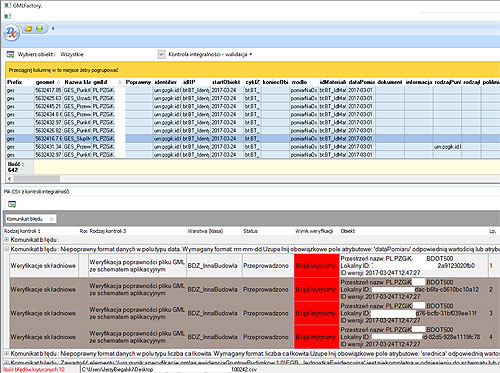Click the left arrow of horizontal scrollbar
The width and height of the screenshot is (500, 373).
tap(10, 179)
